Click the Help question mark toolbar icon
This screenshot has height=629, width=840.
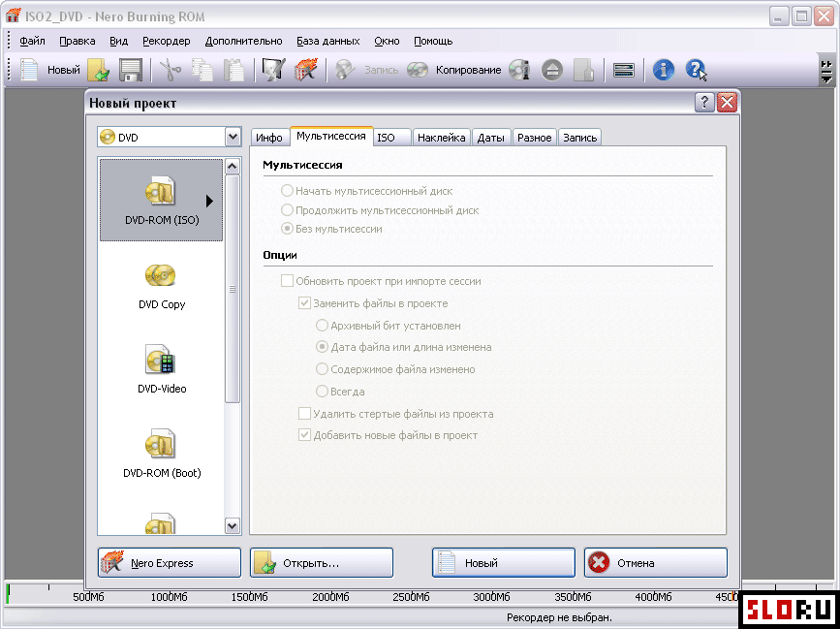[696, 70]
